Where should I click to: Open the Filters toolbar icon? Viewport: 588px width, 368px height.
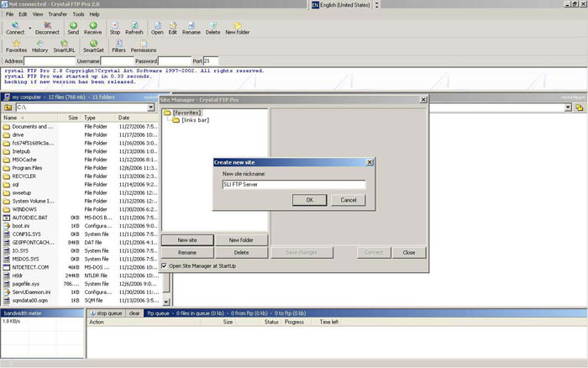coord(118,46)
